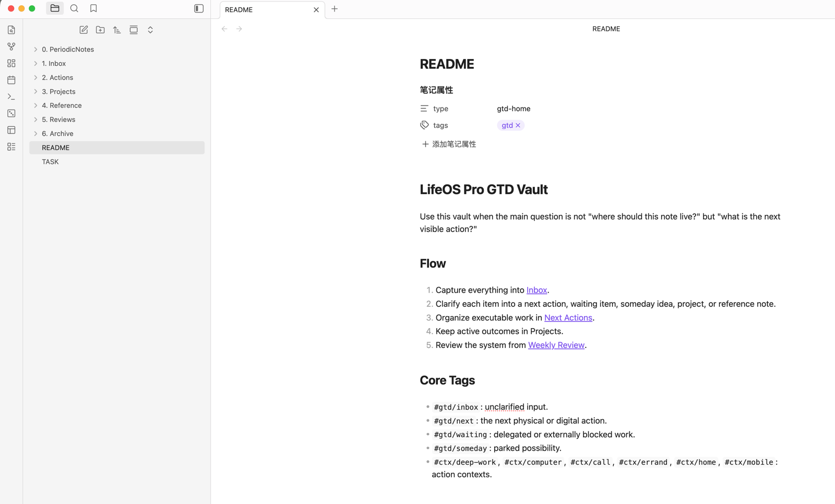Expand the 4. Reference folder
This screenshot has width=835, height=504.
(117, 105)
